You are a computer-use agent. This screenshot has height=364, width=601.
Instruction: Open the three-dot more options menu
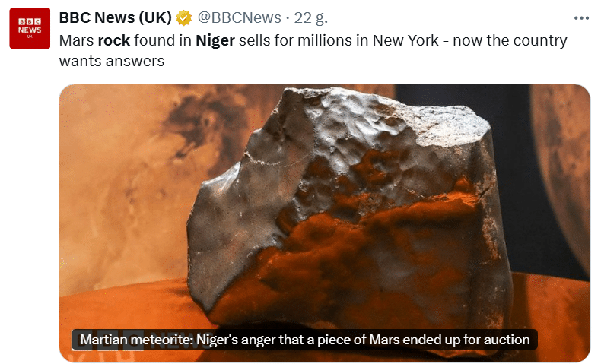click(x=581, y=18)
